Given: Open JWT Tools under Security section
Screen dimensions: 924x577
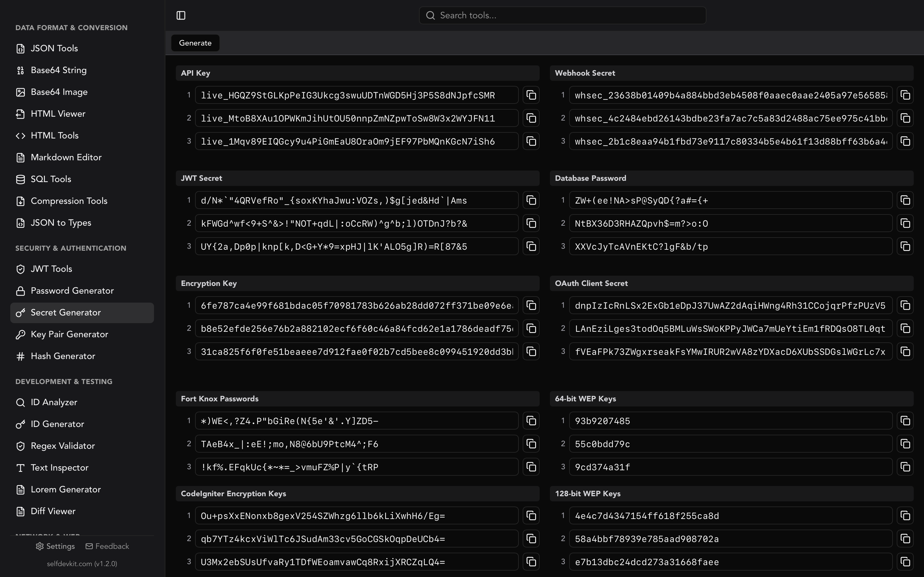Looking at the screenshot, I should 51,269.
